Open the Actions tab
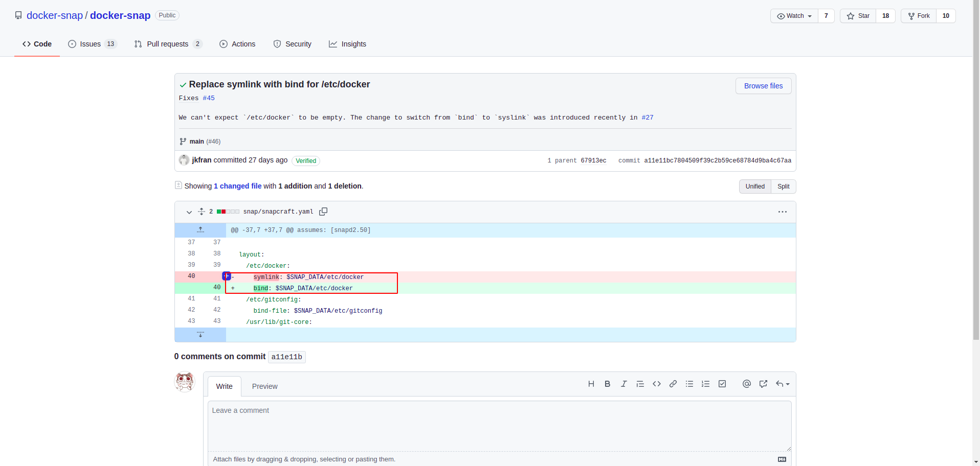 (x=237, y=44)
